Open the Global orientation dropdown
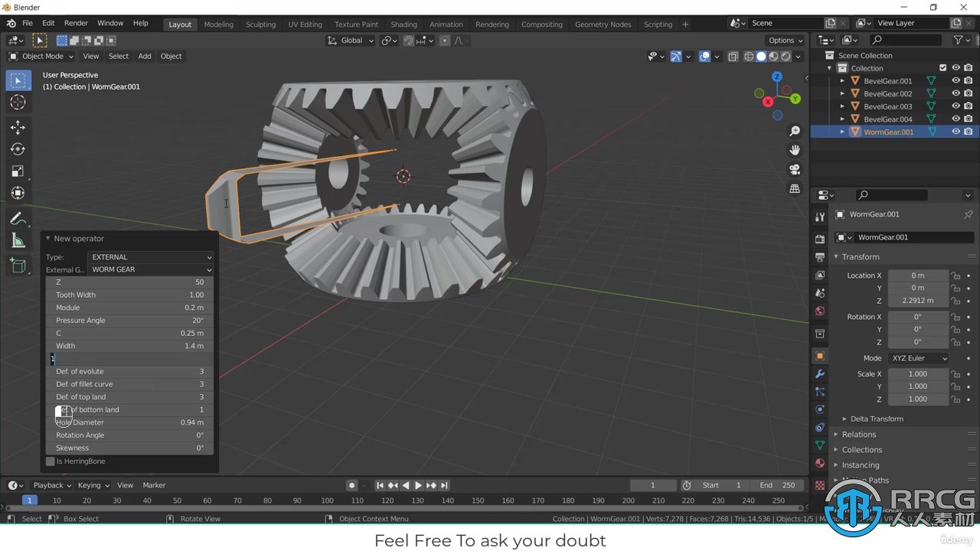This screenshot has height=551, width=980. 351,41
